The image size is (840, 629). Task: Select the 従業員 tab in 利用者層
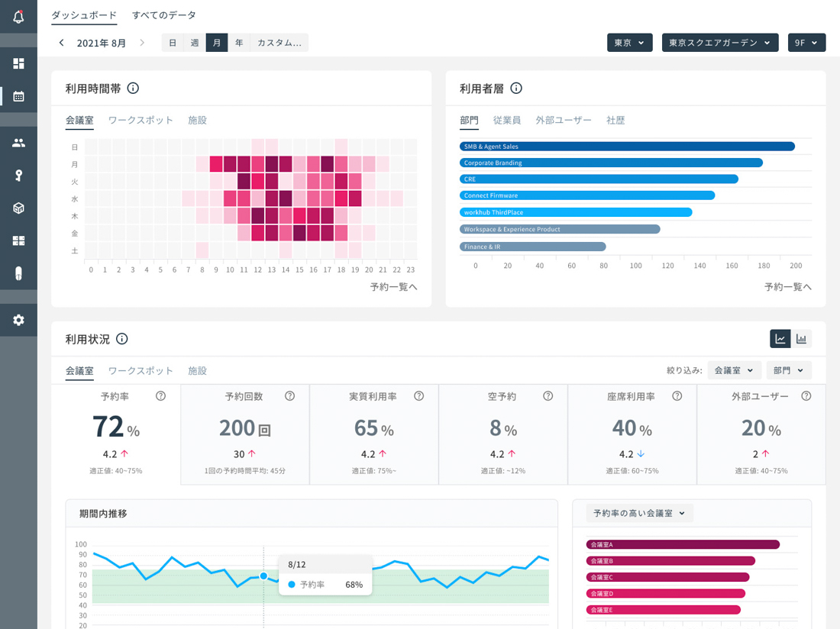click(x=507, y=120)
